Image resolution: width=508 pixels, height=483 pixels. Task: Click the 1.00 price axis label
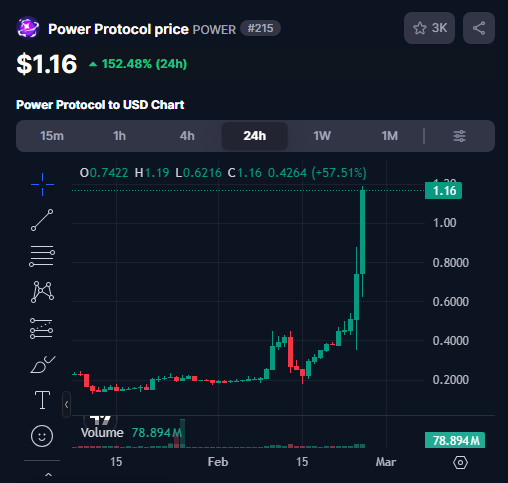(445, 223)
